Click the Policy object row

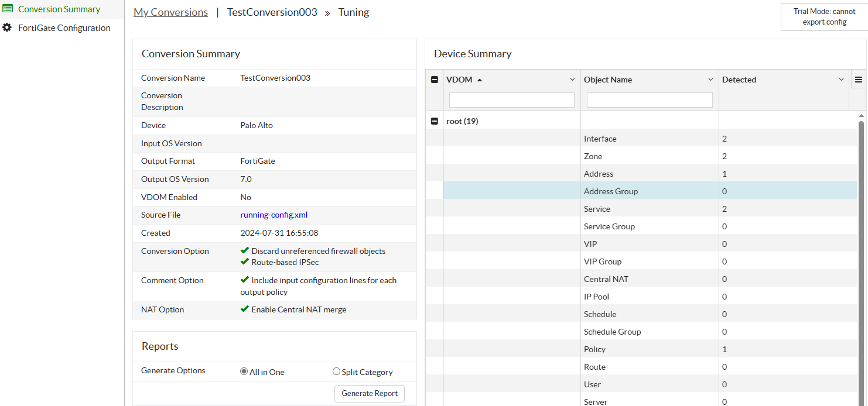(x=641, y=349)
